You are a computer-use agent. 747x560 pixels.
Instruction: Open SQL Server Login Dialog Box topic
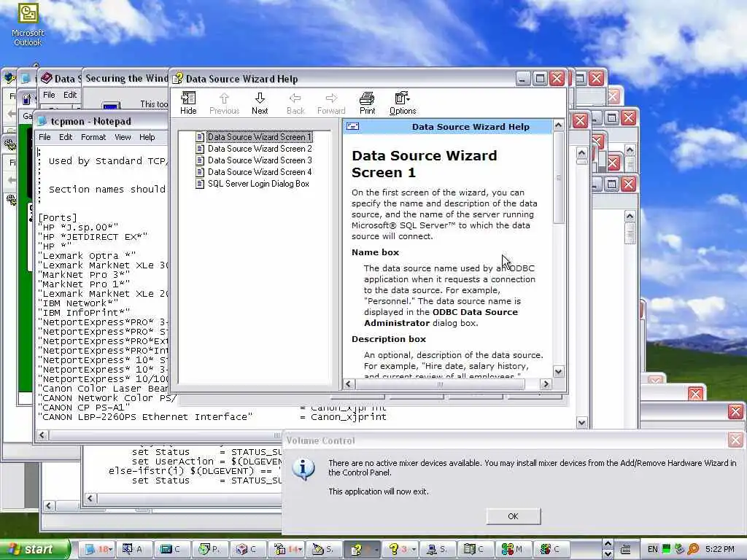tap(258, 184)
